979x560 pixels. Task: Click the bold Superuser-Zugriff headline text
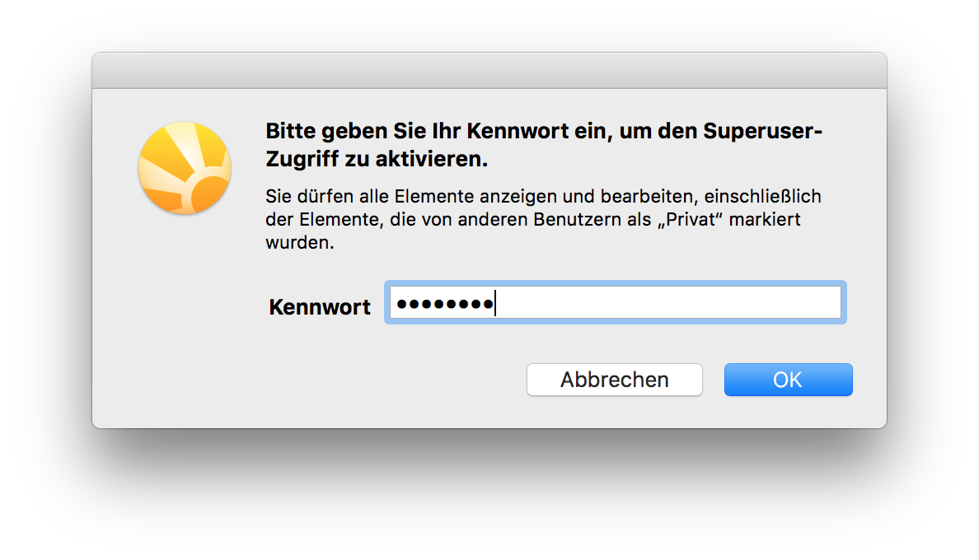[x=544, y=145]
